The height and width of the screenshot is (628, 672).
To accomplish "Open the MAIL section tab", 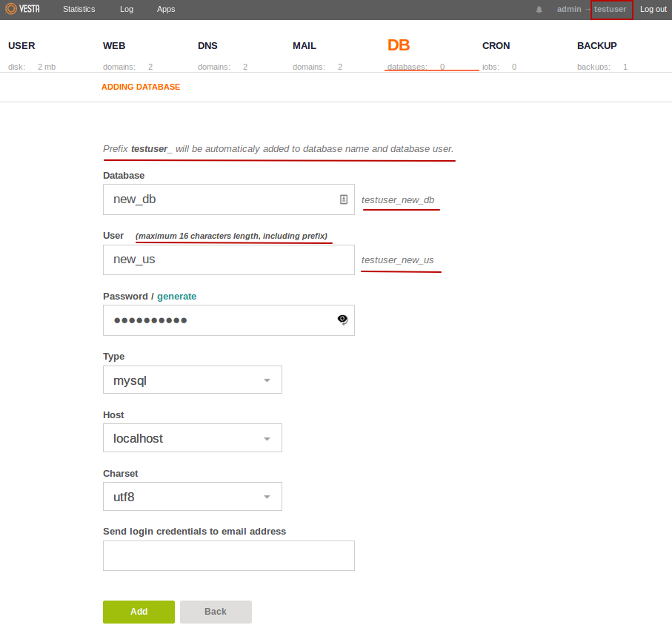I will [305, 46].
